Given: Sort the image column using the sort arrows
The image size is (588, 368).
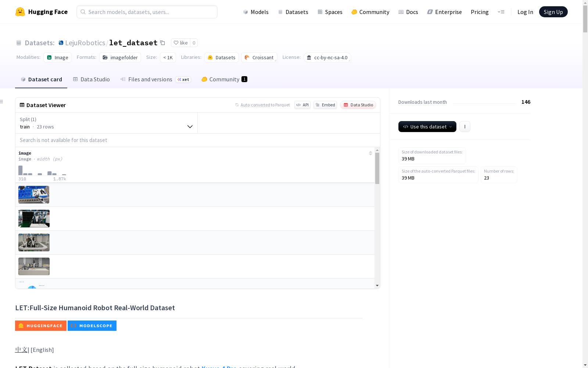Looking at the screenshot, I should click(x=370, y=153).
